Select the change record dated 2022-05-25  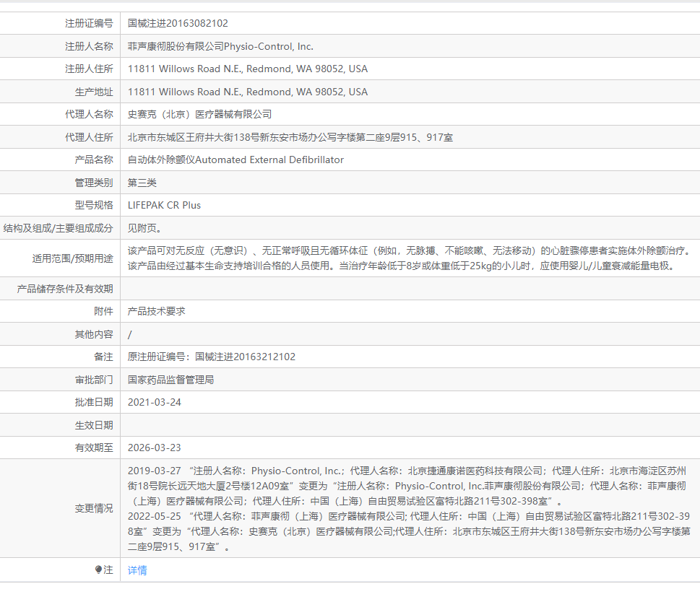(409, 531)
